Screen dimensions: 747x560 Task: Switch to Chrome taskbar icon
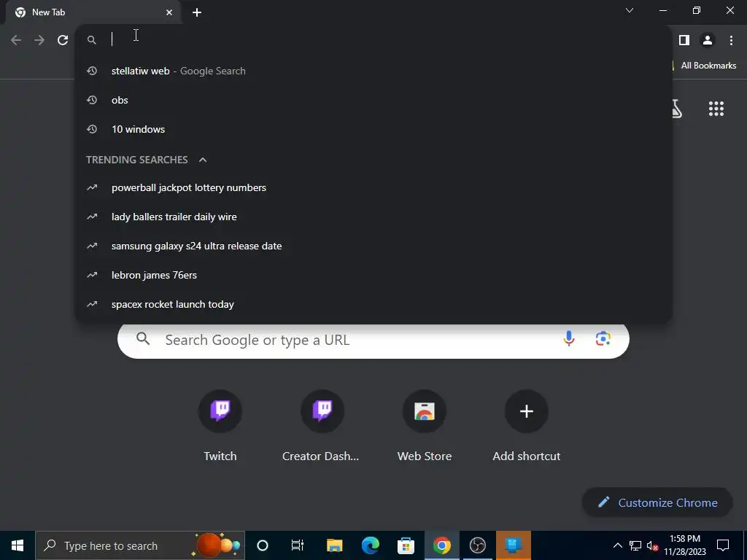[x=441, y=545]
